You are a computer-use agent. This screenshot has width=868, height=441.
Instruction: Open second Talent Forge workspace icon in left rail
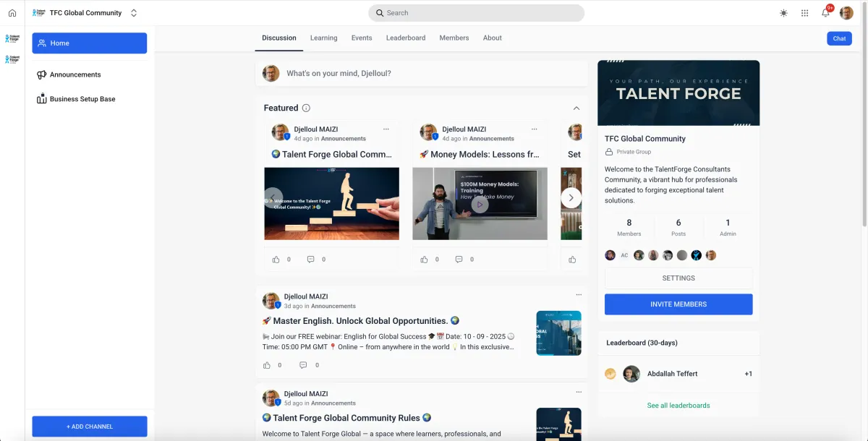point(12,59)
